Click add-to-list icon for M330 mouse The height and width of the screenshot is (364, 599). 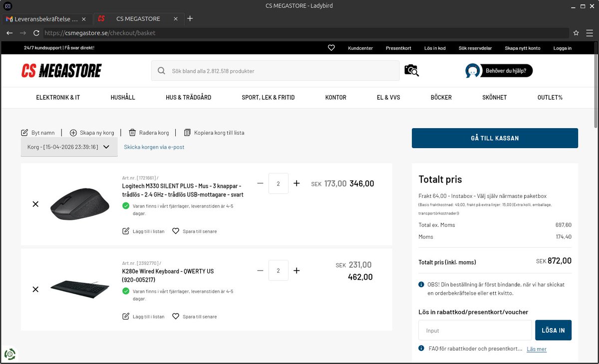[x=126, y=231]
